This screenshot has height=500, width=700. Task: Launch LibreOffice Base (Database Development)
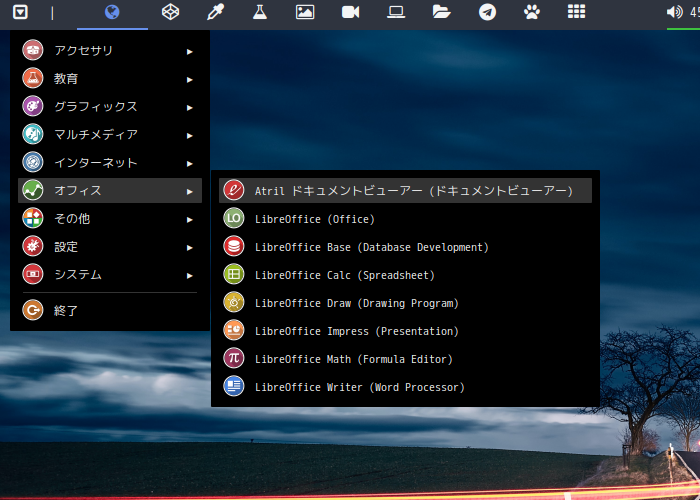(x=405, y=246)
